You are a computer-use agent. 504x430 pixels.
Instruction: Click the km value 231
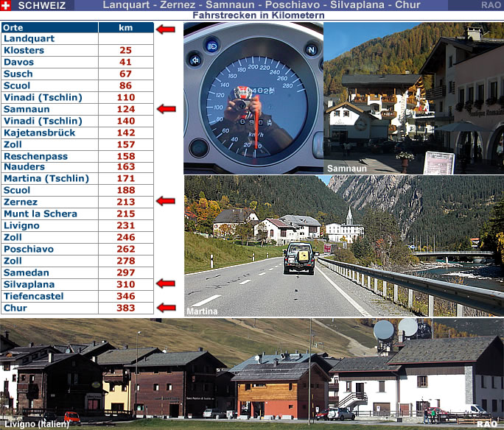point(126,225)
